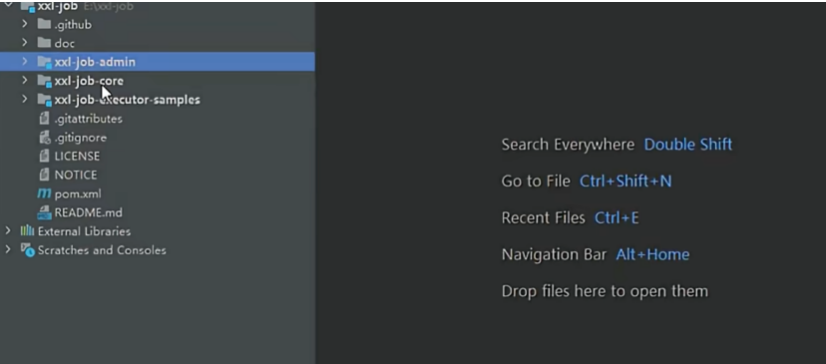
Task: Click the External Libraries icon
Action: [x=27, y=231]
